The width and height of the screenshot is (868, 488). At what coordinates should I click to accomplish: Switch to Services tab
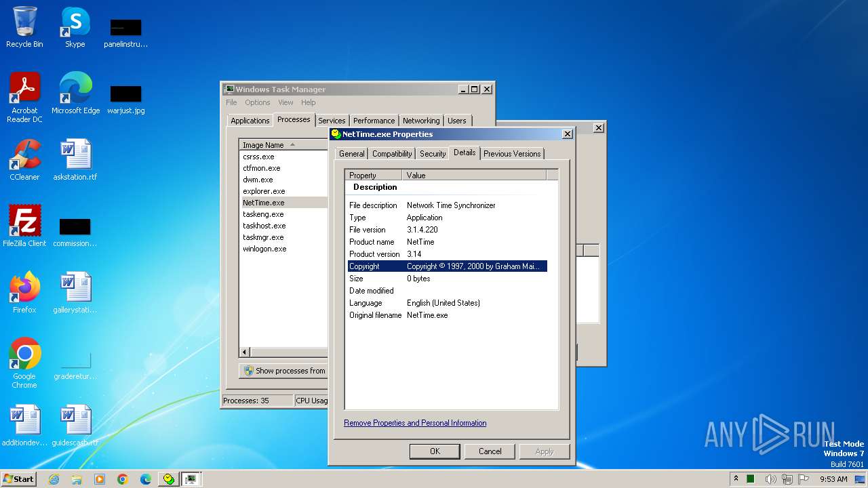[332, 121]
